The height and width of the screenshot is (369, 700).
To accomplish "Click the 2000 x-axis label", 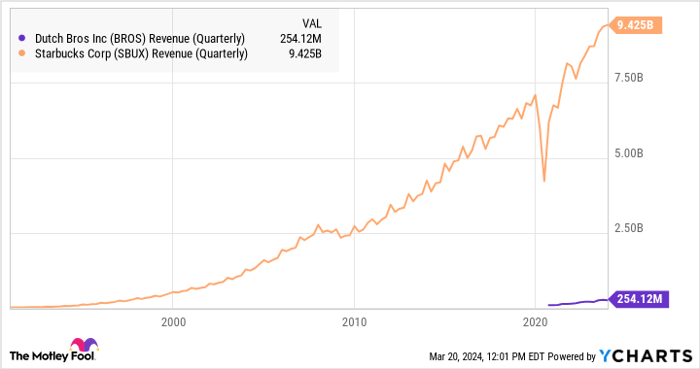I will click(x=173, y=322).
